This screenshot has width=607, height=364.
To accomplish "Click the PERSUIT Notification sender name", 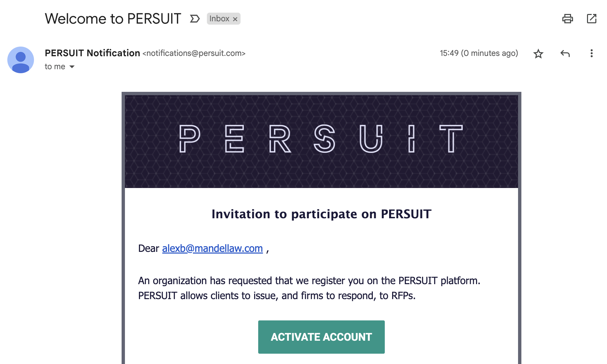I will point(92,53).
